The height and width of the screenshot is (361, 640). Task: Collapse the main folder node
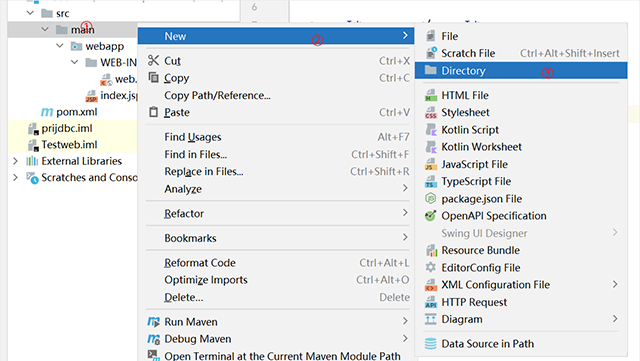pos(45,29)
